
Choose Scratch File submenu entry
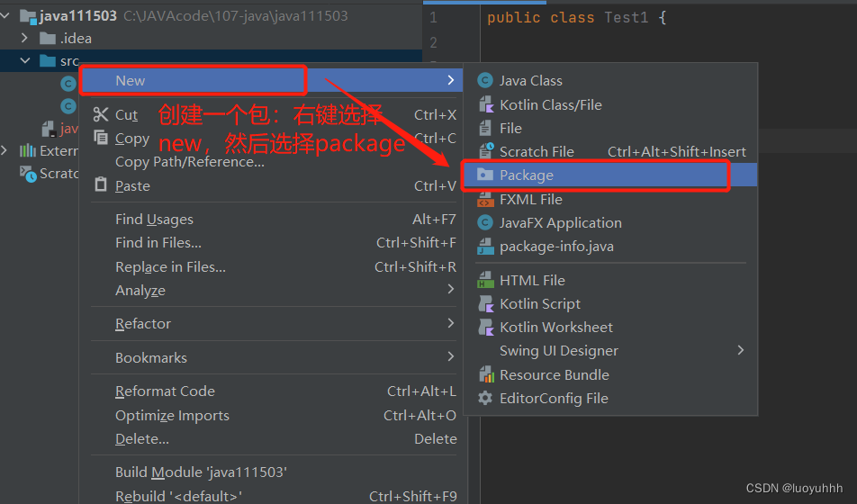tap(610, 151)
